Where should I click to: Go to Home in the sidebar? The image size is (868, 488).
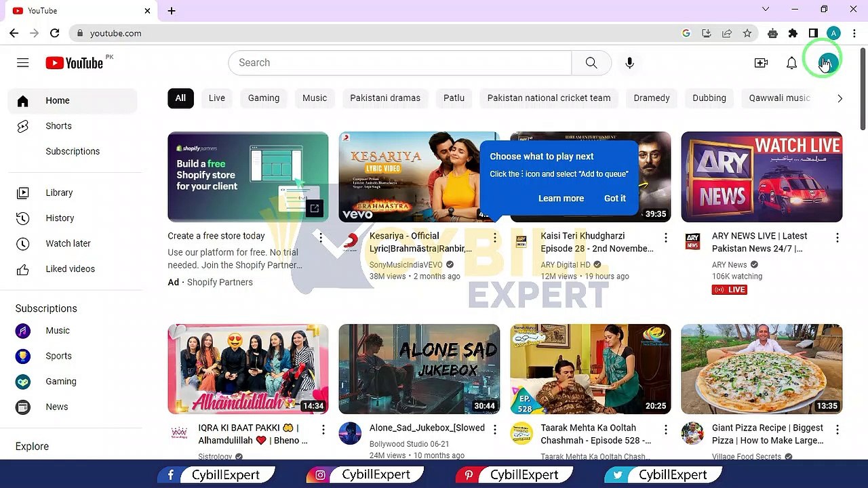(x=73, y=101)
